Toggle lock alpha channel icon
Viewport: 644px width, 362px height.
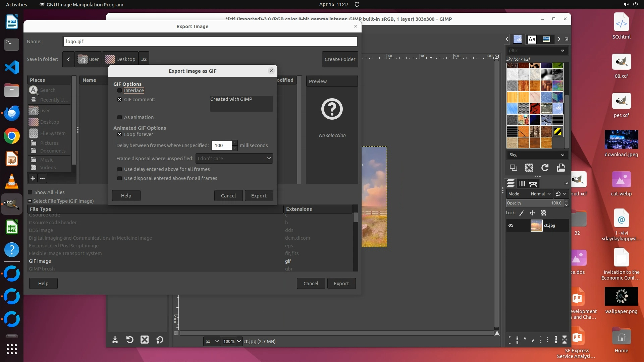(x=543, y=213)
